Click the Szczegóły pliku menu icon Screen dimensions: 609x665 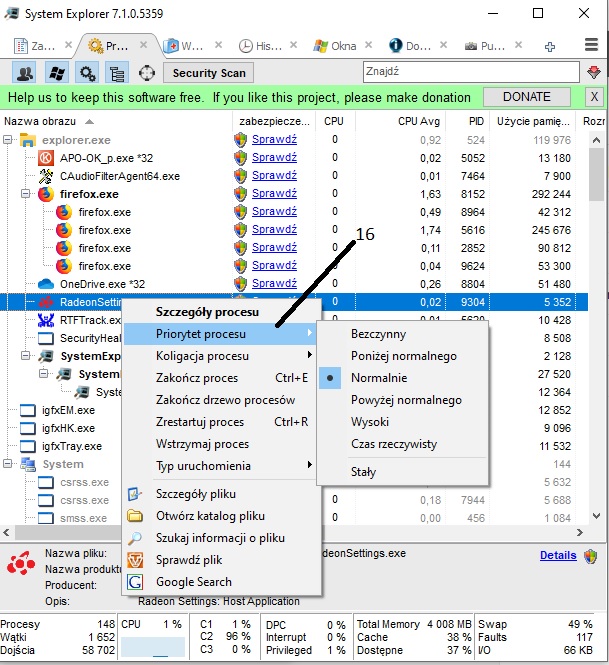(x=135, y=494)
